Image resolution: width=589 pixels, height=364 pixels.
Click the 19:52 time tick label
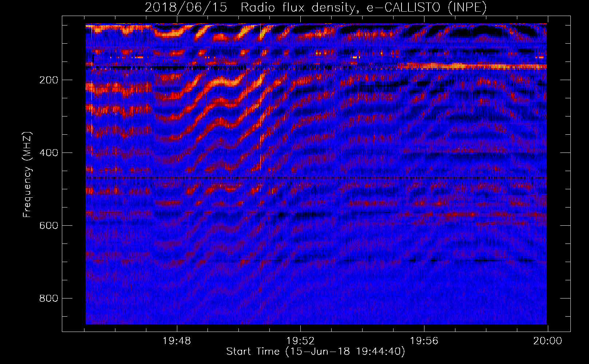tap(300, 341)
